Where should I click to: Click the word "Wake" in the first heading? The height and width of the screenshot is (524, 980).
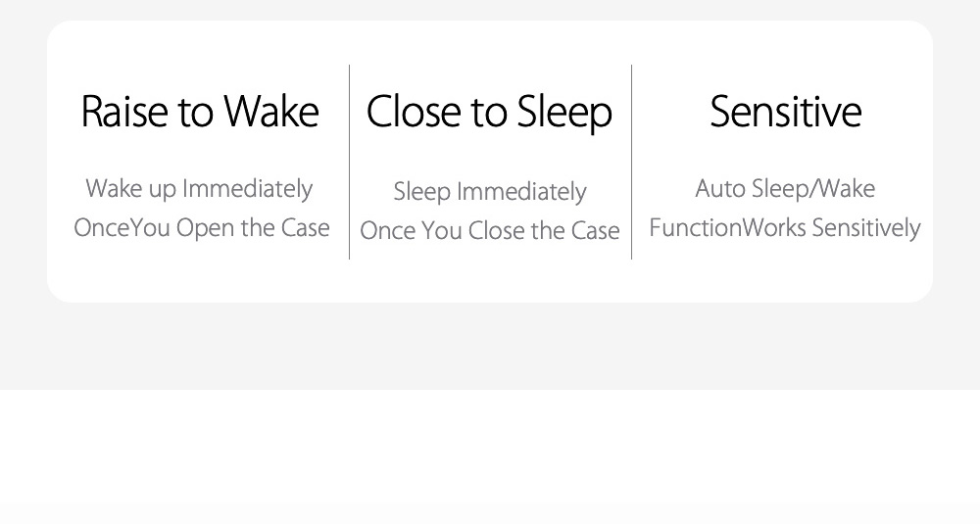point(271,112)
